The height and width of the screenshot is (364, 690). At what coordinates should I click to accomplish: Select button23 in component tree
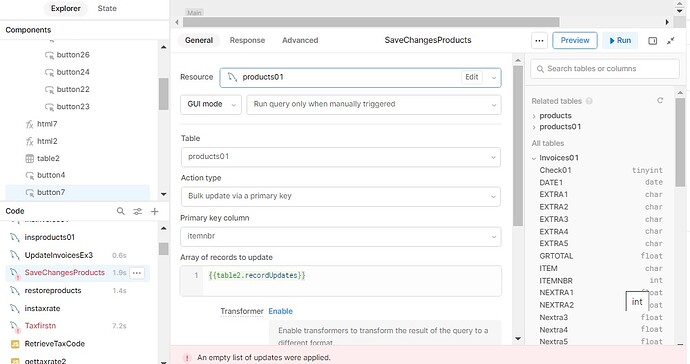(73, 107)
